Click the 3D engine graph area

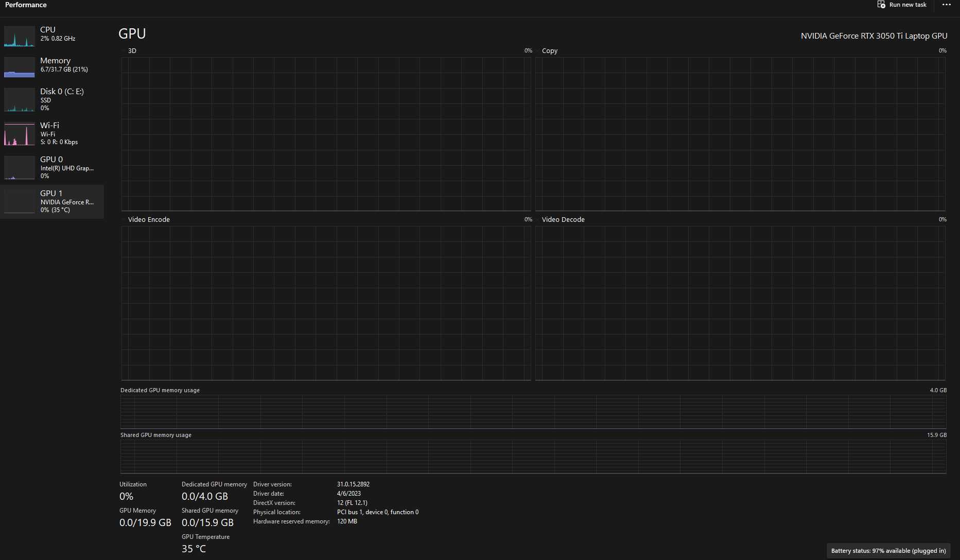tap(326, 134)
